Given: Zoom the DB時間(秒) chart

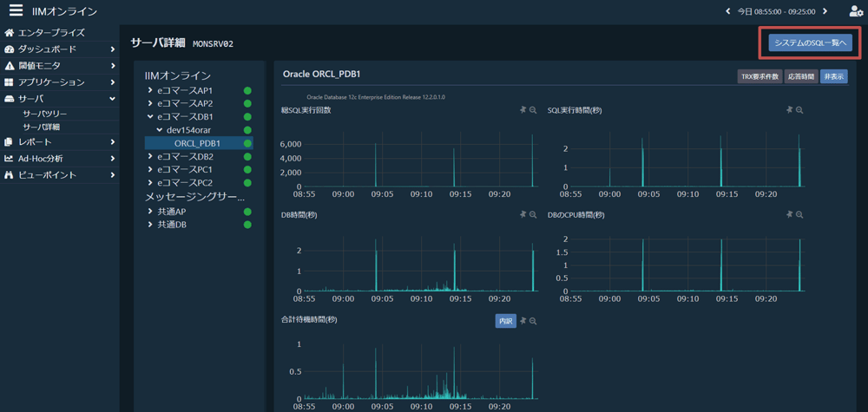Looking at the screenshot, I should click(533, 214).
